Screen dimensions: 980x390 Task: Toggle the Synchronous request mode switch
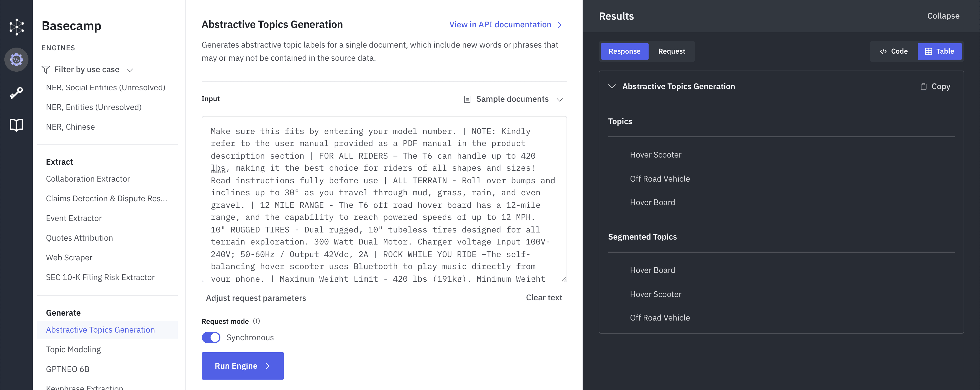tap(211, 337)
